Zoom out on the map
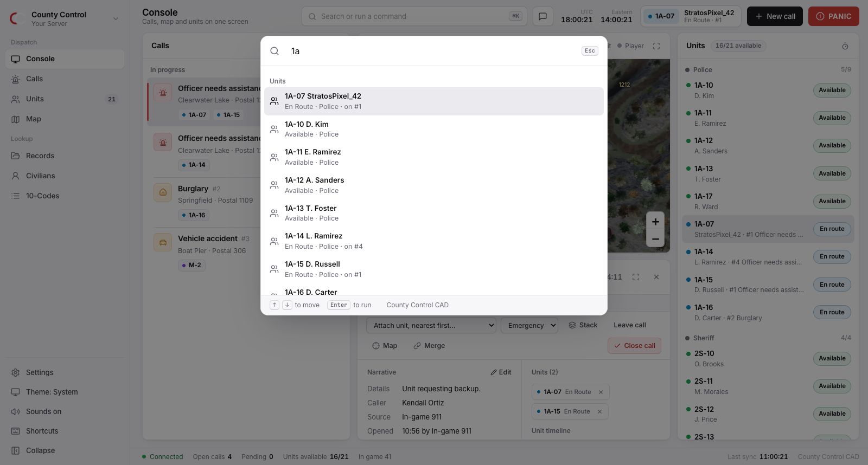 tap(655, 238)
